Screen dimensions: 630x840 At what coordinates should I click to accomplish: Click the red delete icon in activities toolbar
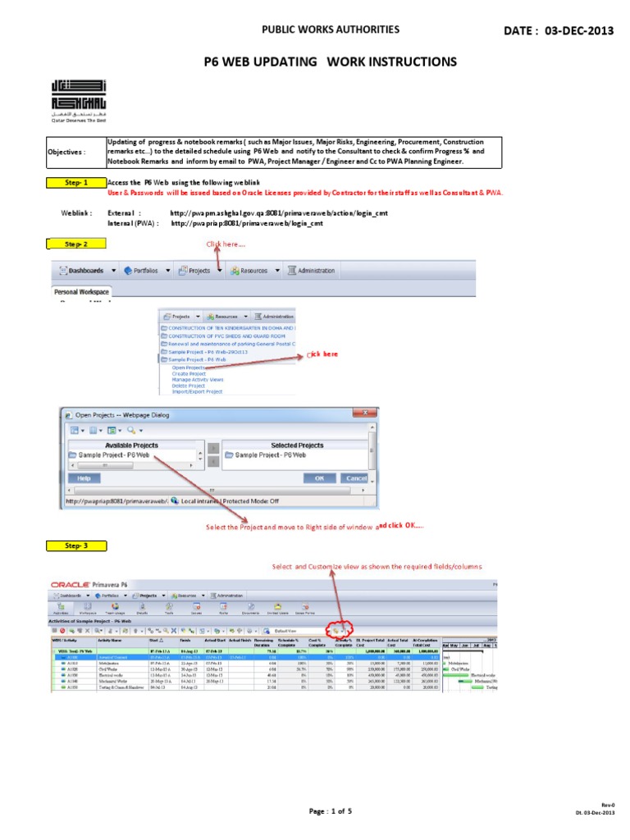coord(62,631)
